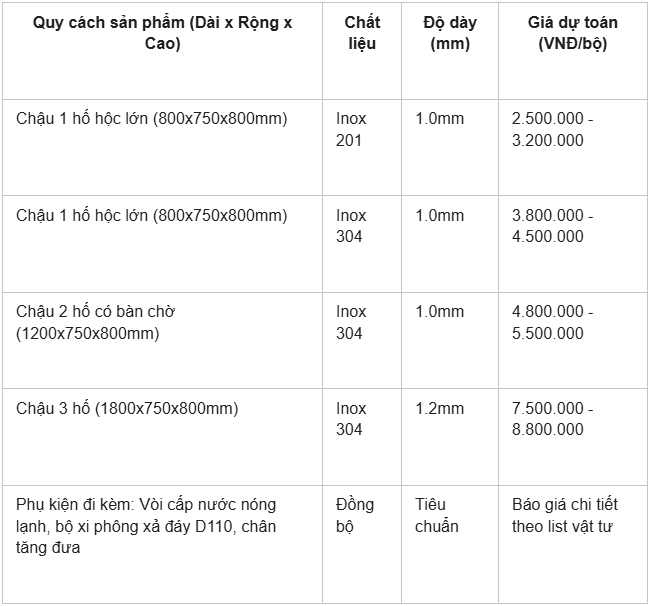The width and height of the screenshot is (651, 606).
Task: Select the 'Chất liệu' header cell
Action: [362, 51]
